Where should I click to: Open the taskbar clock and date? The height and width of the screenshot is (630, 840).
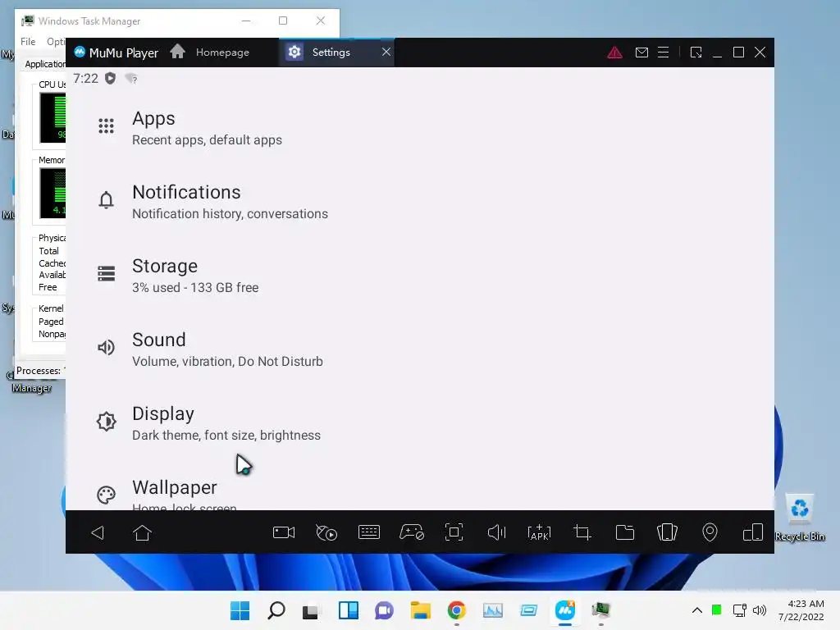801,610
